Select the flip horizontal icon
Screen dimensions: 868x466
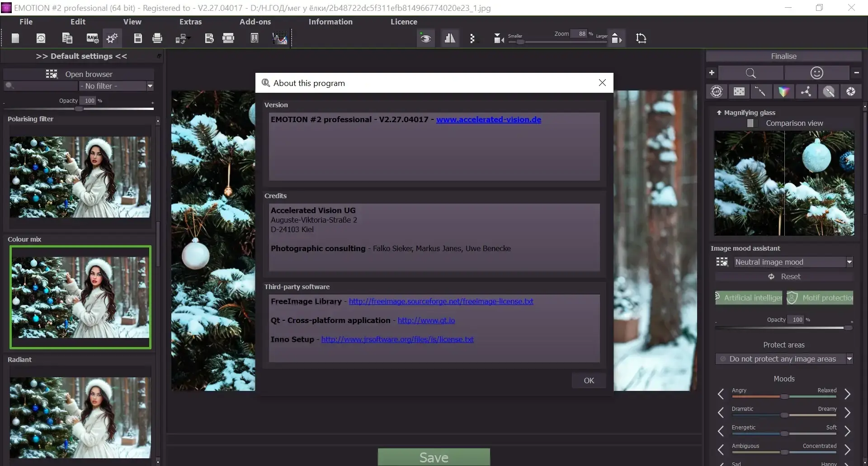click(x=450, y=38)
